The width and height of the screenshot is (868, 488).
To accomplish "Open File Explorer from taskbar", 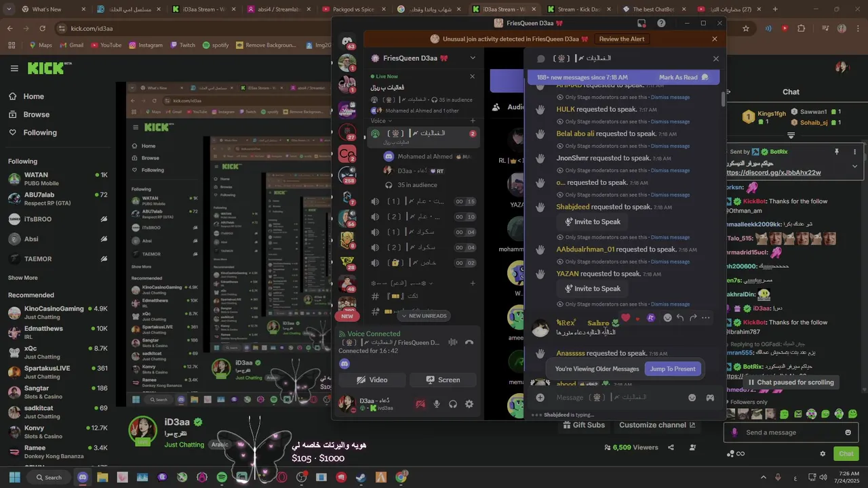I will 102,477.
